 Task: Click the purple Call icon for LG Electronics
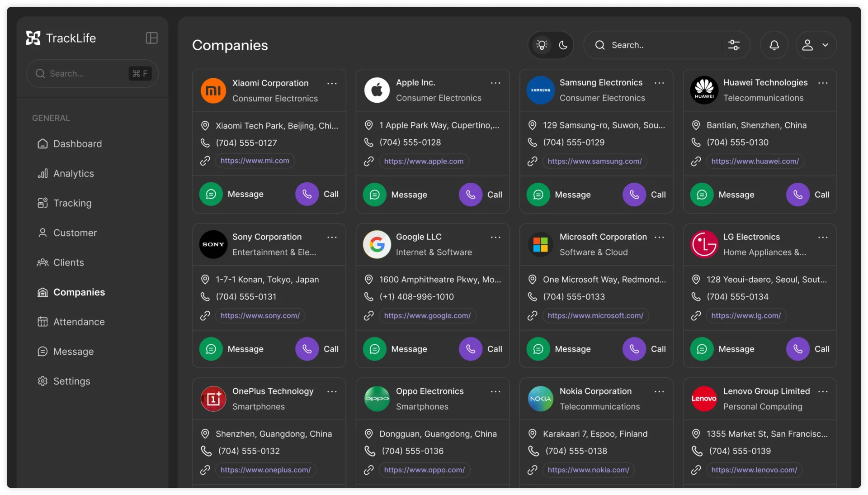coord(797,349)
